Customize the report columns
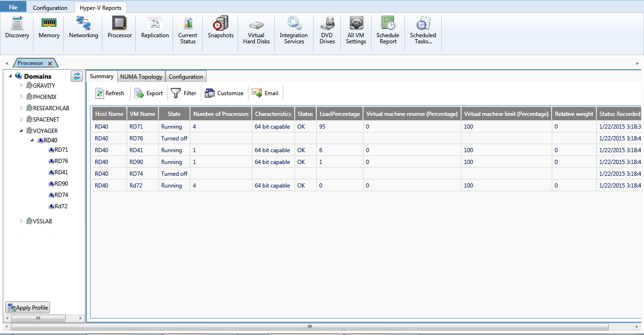 (224, 93)
